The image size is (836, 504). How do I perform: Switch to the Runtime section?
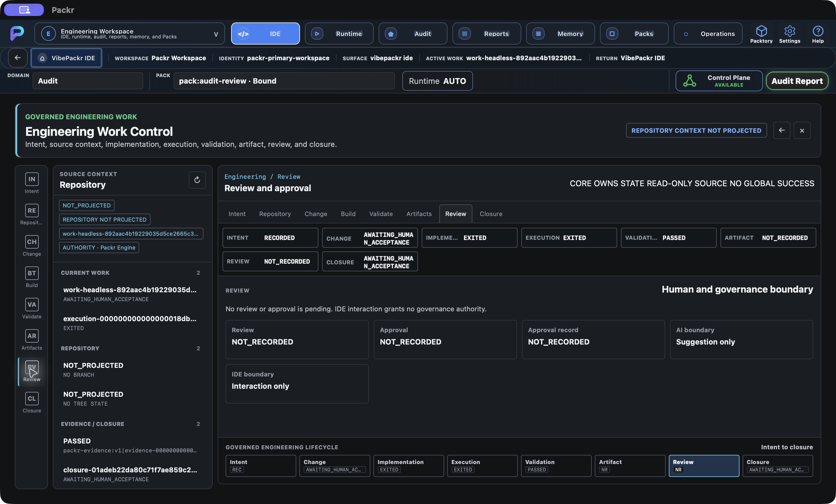coord(339,33)
